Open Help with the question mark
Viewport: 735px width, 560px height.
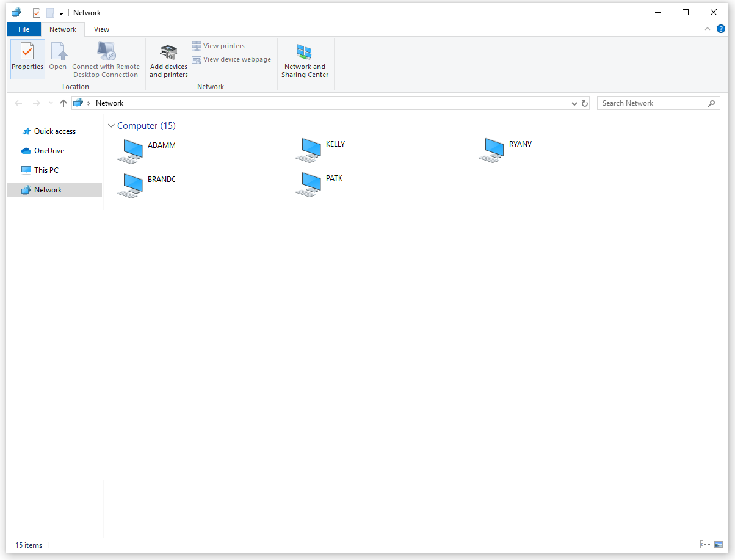[x=721, y=29]
